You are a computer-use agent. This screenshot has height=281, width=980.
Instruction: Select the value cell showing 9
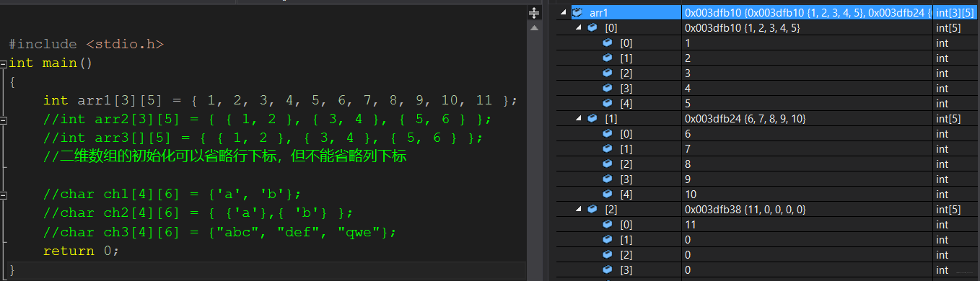pyautogui.click(x=807, y=179)
